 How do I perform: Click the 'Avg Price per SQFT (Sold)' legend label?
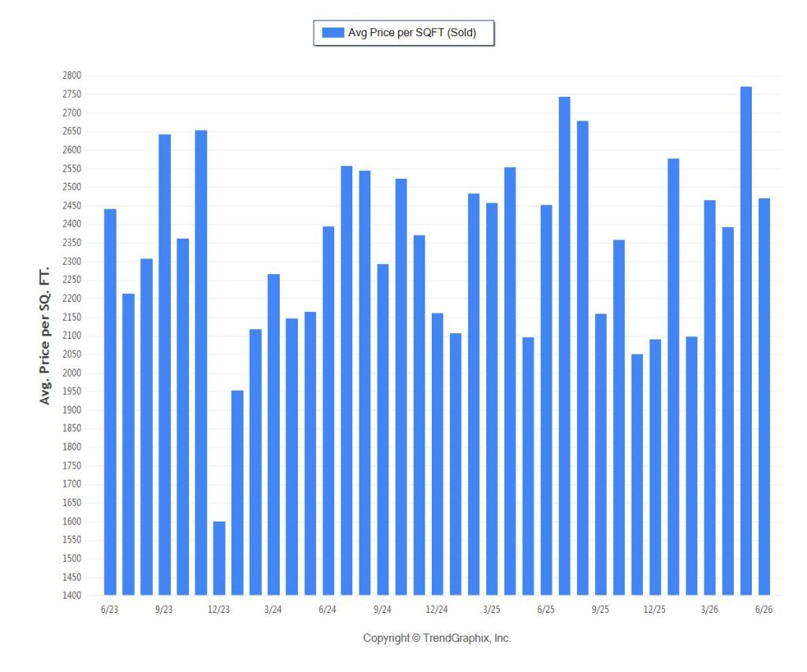click(411, 32)
